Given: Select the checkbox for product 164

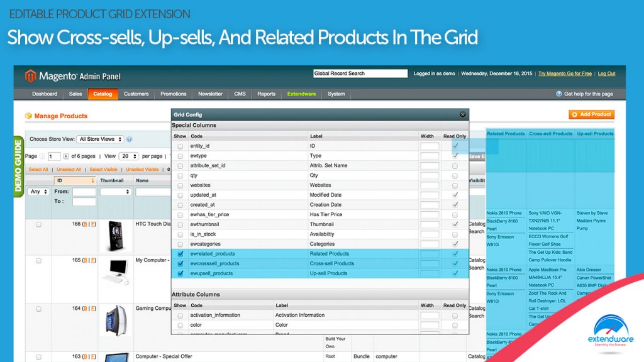Looking at the screenshot, I should (38, 309).
